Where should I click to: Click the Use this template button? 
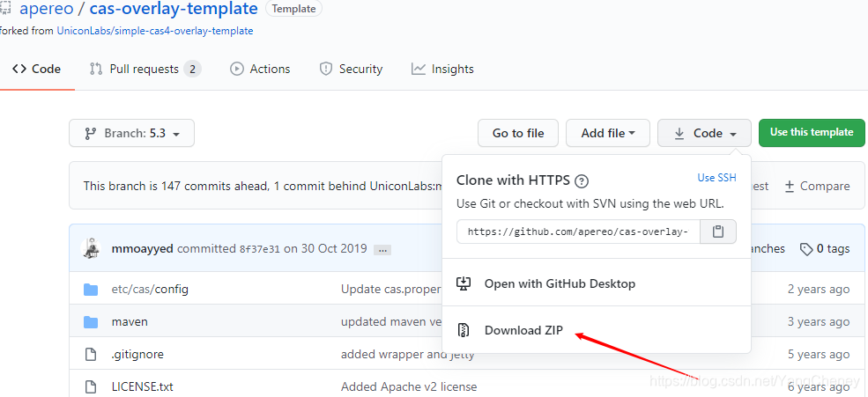pyautogui.click(x=812, y=133)
